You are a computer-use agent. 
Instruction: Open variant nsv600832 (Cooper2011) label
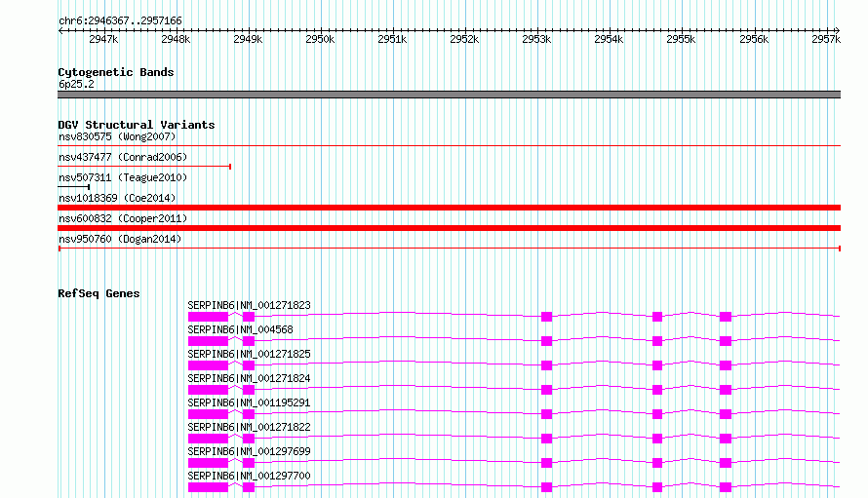click(x=123, y=218)
